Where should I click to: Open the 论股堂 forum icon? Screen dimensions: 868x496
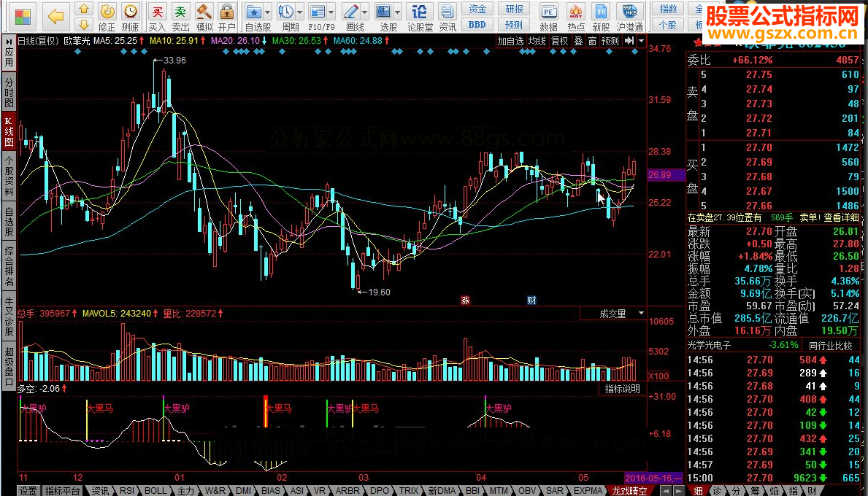click(x=420, y=18)
